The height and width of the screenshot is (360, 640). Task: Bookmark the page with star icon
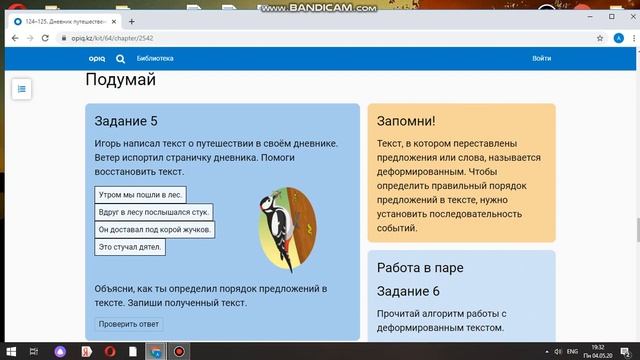(x=600, y=38)
